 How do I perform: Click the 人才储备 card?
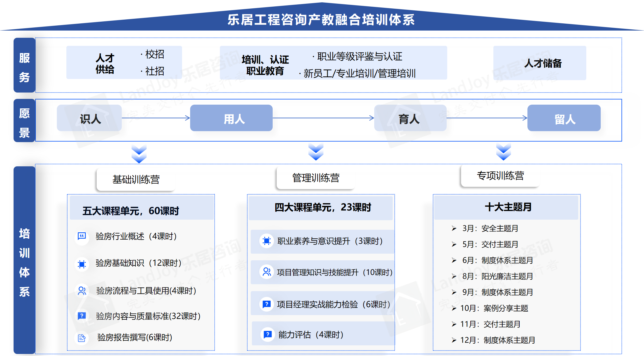pyautogui.click(x=540, y=63)
